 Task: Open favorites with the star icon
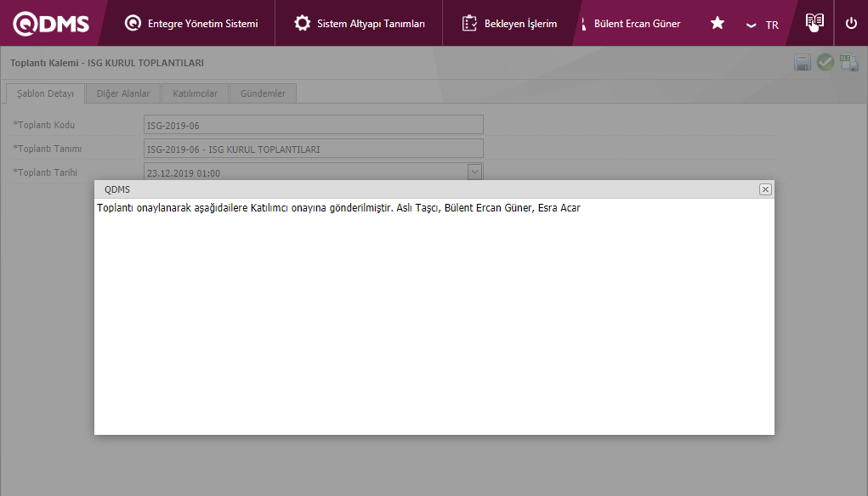(718, 24)
